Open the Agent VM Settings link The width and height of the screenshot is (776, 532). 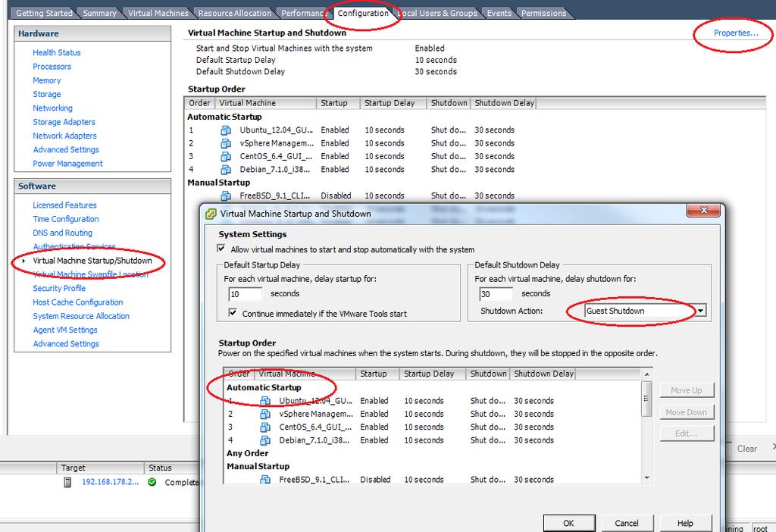[x=65, y=330]
